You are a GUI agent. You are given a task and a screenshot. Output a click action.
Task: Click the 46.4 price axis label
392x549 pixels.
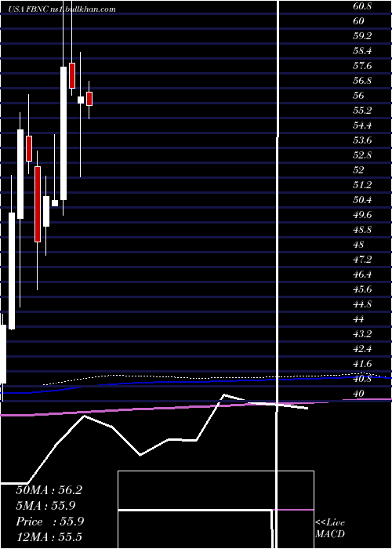[x=362, y=274]
